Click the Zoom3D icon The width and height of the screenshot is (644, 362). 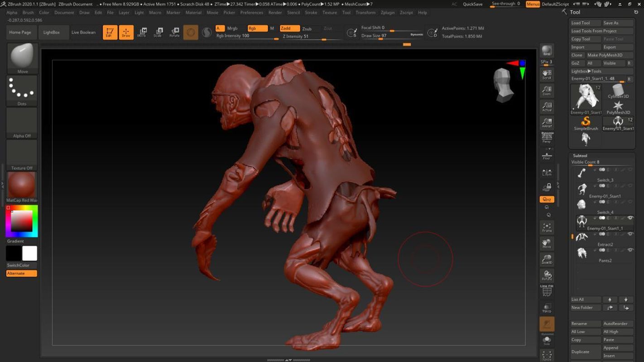tap(547, 259)
